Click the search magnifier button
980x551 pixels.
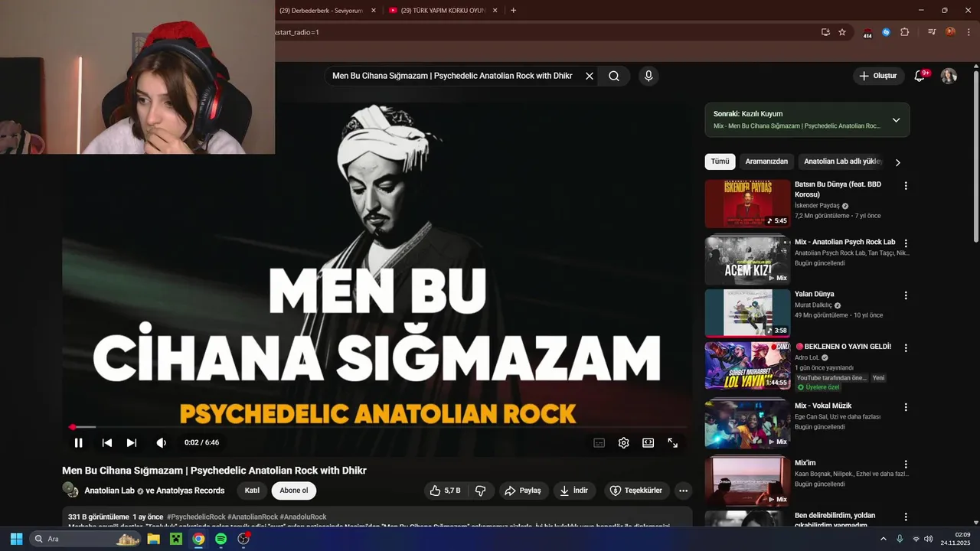coord(614,76)
